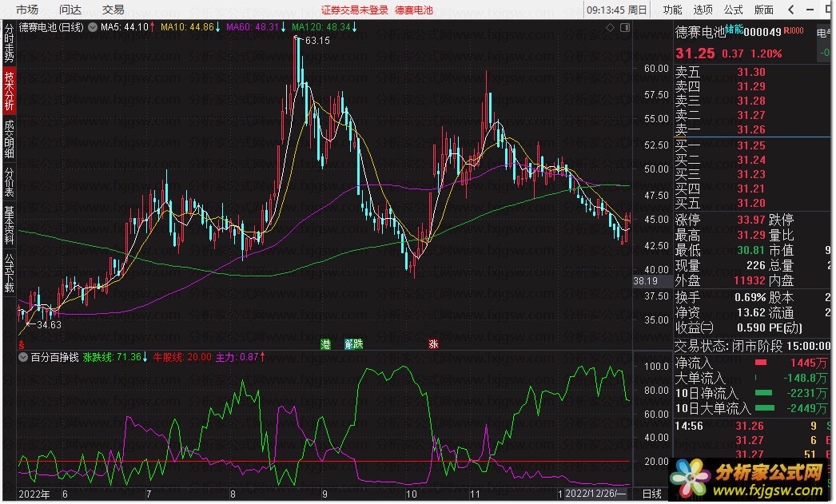Click the 63.15 high price annotation
The width and height of the screenshot is (836, 504).
[317, 41]
